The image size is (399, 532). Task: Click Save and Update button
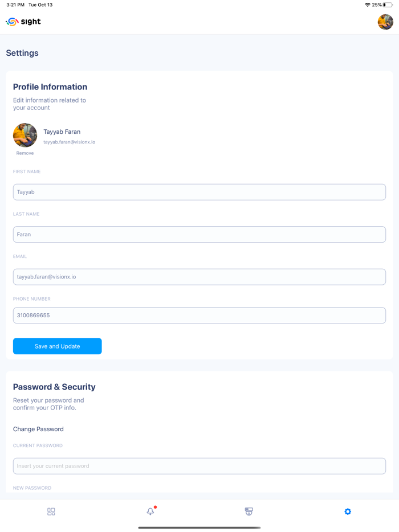[x=58, y=346]
